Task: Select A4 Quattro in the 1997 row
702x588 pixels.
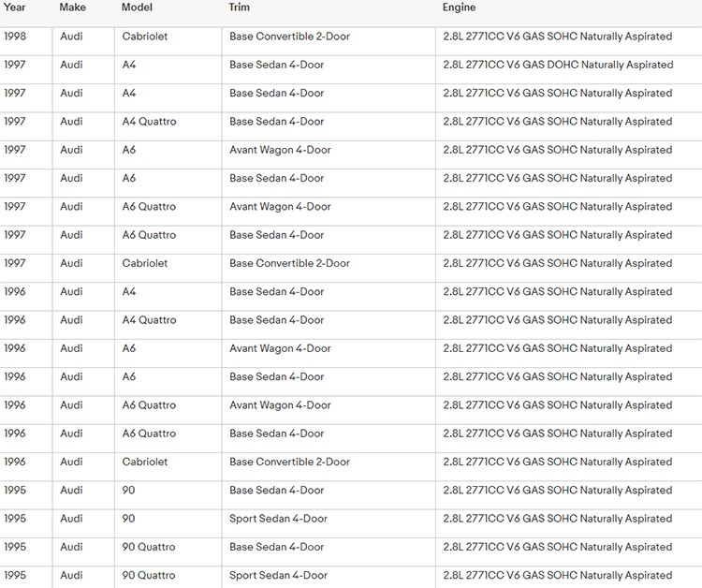Action: (149, 122)
